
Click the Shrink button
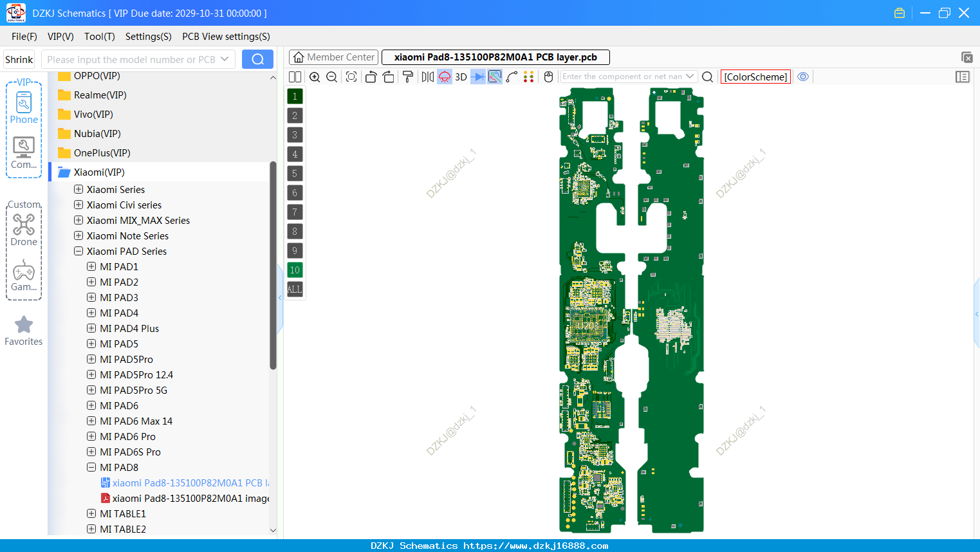click(x=19, y=59)
